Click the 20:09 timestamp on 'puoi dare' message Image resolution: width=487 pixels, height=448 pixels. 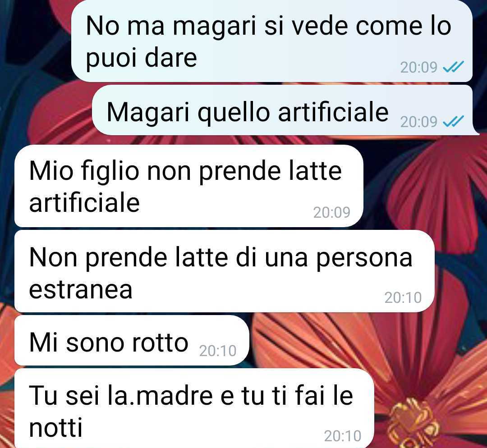coord(418,67)
